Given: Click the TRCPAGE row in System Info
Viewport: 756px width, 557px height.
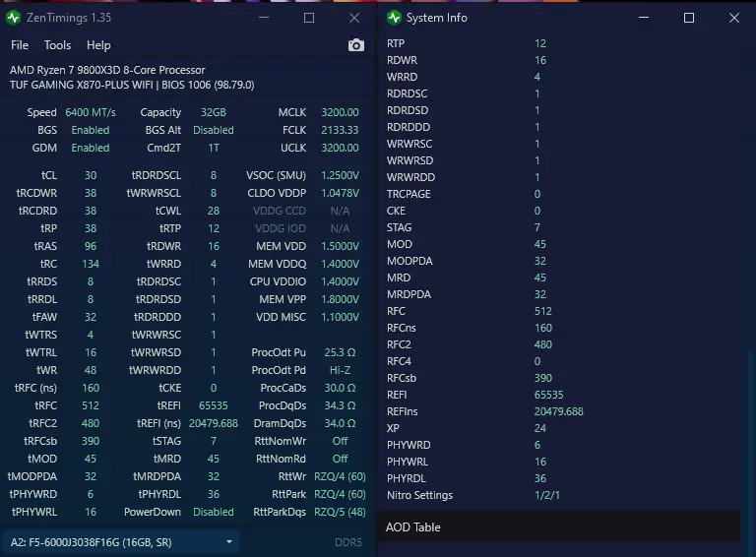Looking at the screenshot, I should (x=559, y=194).
